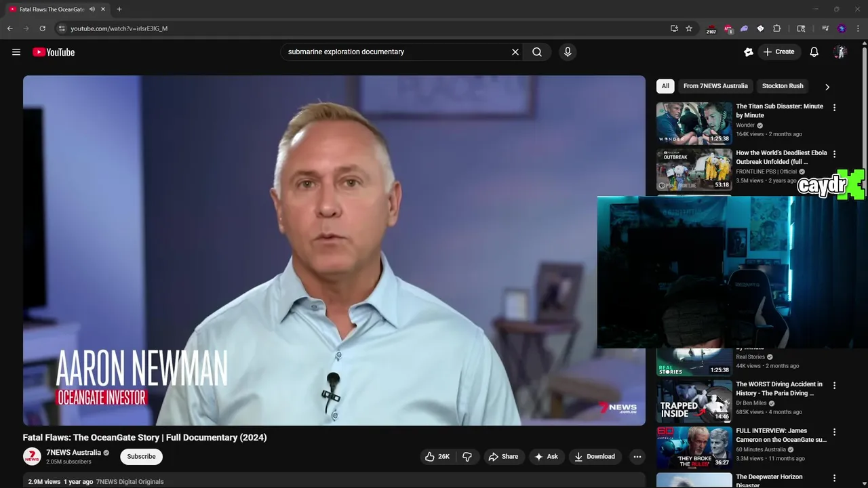Switch to the Fatal Flaws tab
The width and height of the screenshot is (868, 488).
coord(56,9)
